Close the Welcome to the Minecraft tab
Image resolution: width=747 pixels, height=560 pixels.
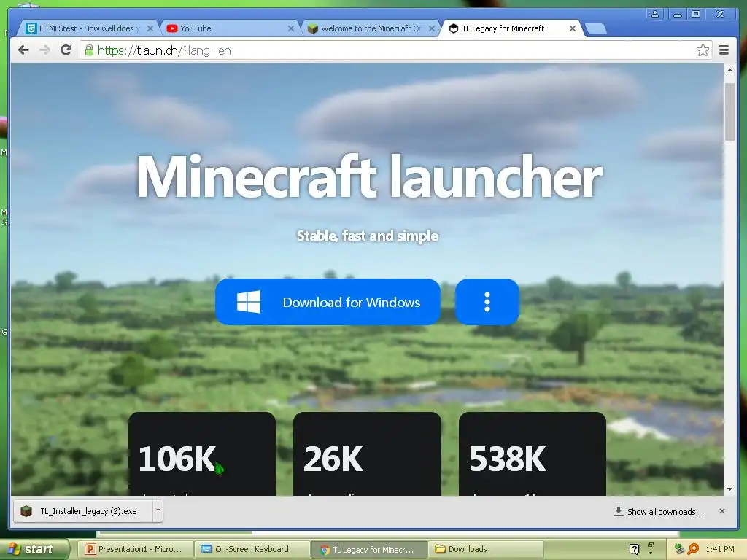[432, 28]
